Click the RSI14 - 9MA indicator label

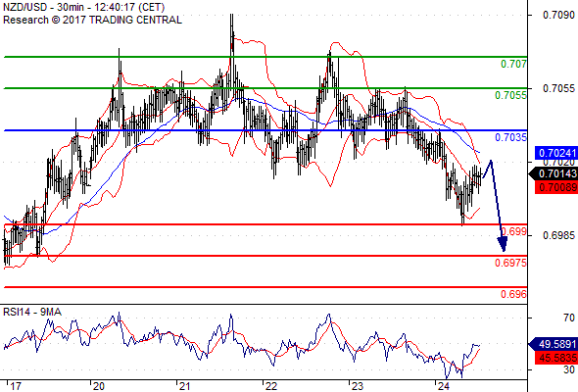(32, 312)
